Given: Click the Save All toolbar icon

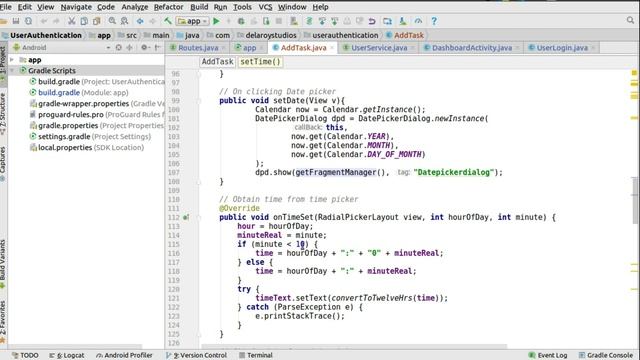Looking at the screenshot, I should click(16, 21).
